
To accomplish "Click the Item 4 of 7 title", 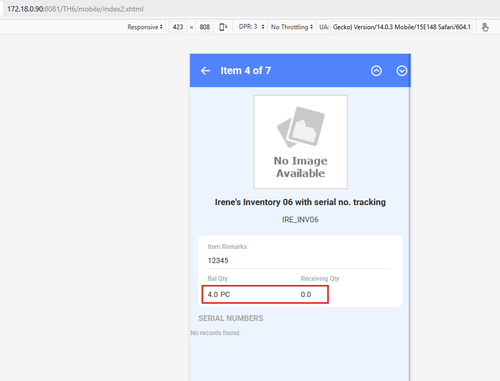I will (246, 71).
